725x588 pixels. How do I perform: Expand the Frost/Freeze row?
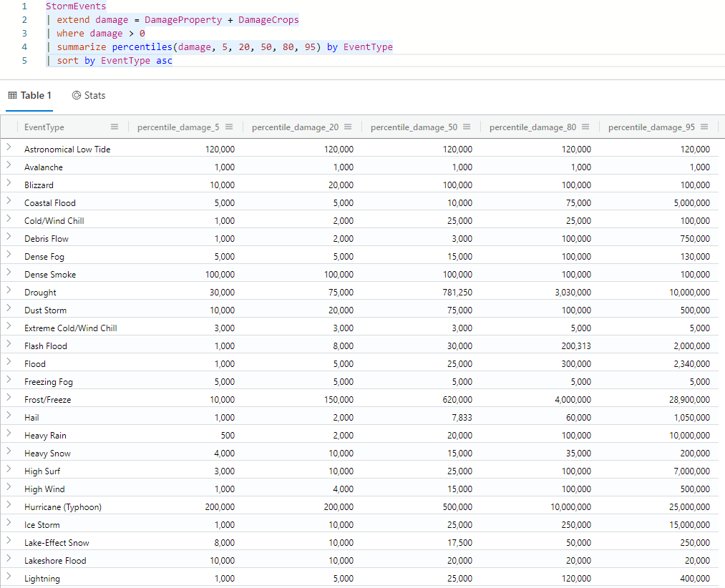pos(9,398)
